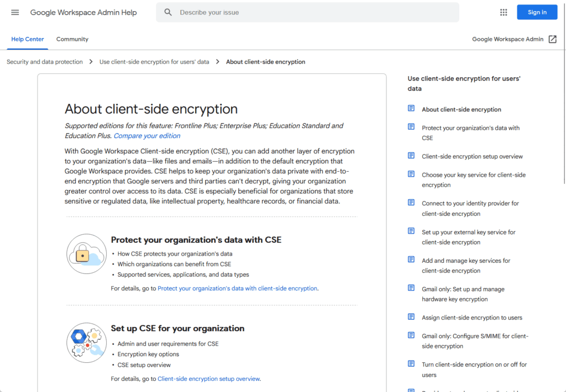Open the hamburger main menu
The height and width of the screenshot is (392, 566).
tap(15, 12)
